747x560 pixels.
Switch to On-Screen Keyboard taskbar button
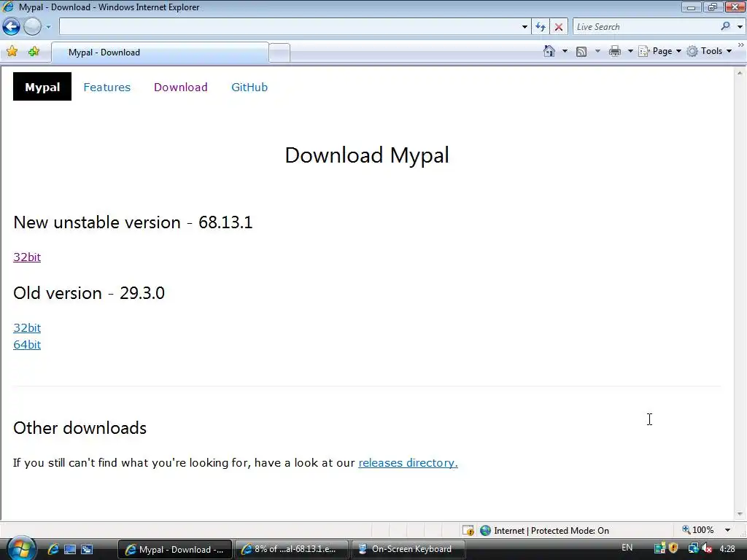coord(408,550)
